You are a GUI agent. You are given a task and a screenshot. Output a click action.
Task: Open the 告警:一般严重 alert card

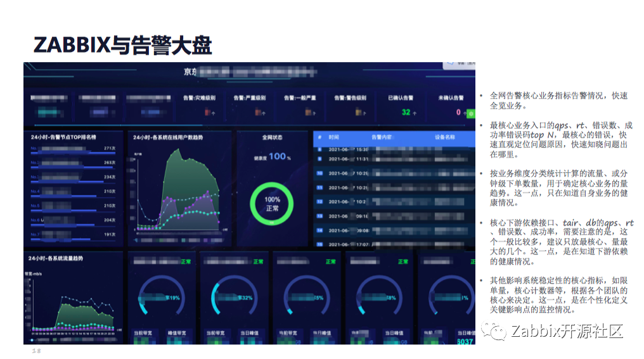[x=300, y=106]
